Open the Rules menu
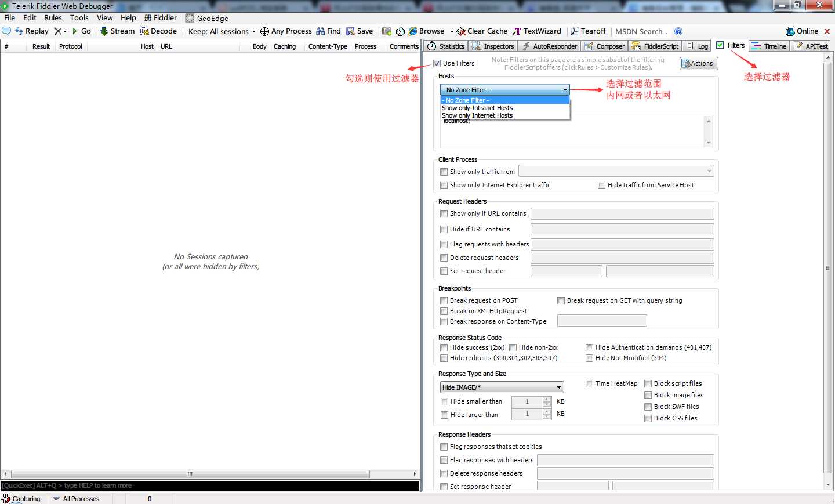Viewport: 835px width, 504px height. pyautogui.click(x=53, y=18)
